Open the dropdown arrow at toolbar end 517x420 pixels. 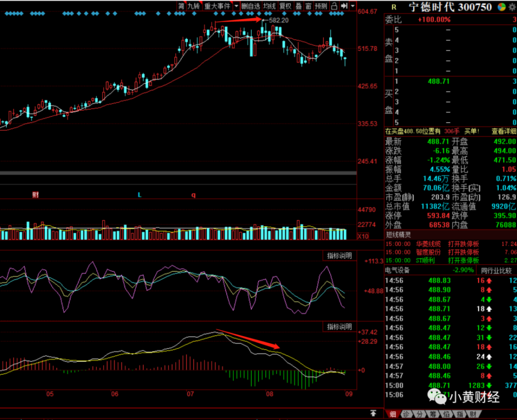353,6
